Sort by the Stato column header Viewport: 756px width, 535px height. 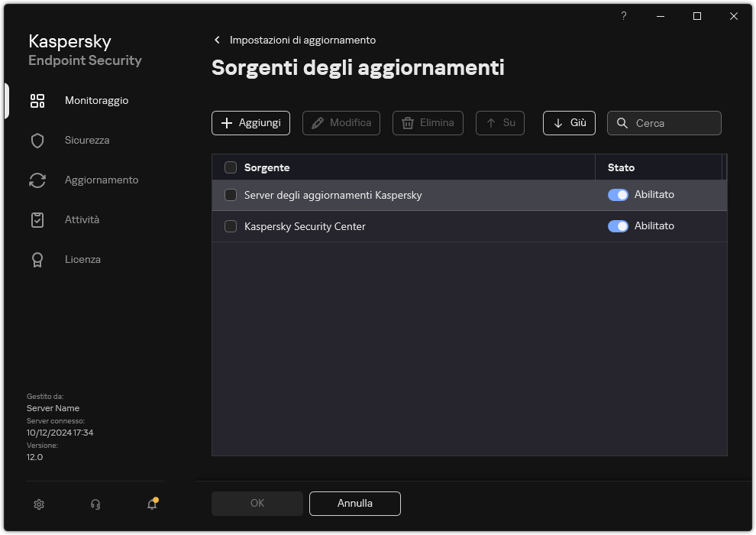[621, 167]
